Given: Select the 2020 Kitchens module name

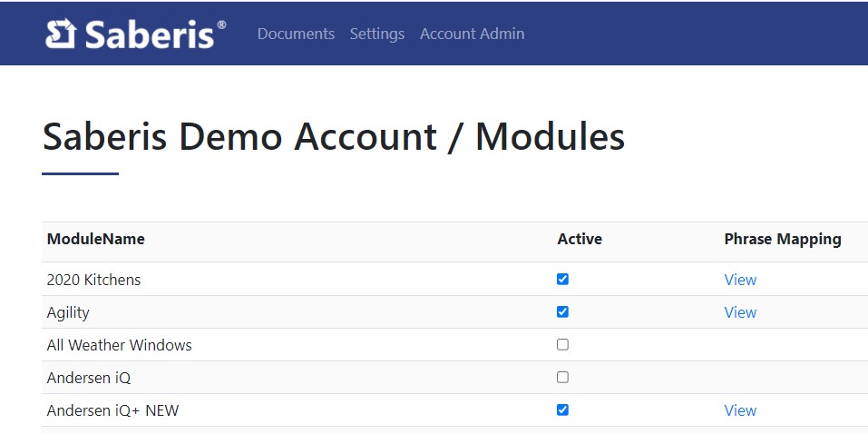Looking at the screenshot, I should coord(93,280).
